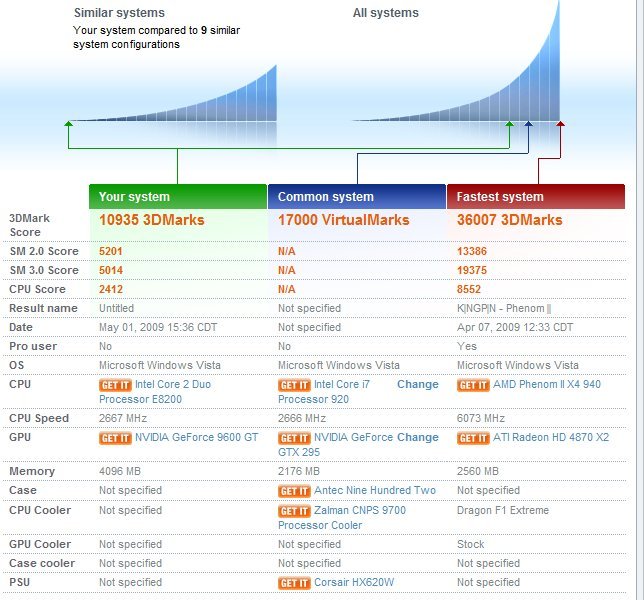Click CPU Score value 2412
The width and height of the screenshot is (644, 600).
tap(111, 289)
